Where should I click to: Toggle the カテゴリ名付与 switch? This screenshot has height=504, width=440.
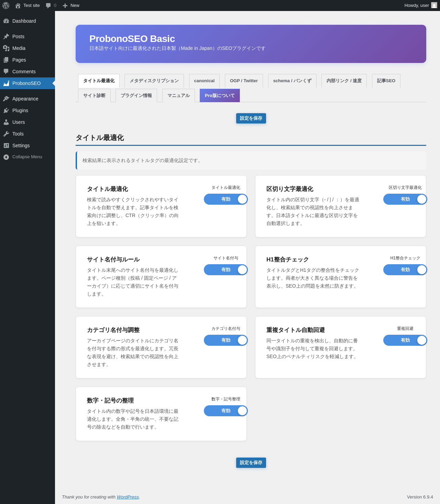[226, 340]
